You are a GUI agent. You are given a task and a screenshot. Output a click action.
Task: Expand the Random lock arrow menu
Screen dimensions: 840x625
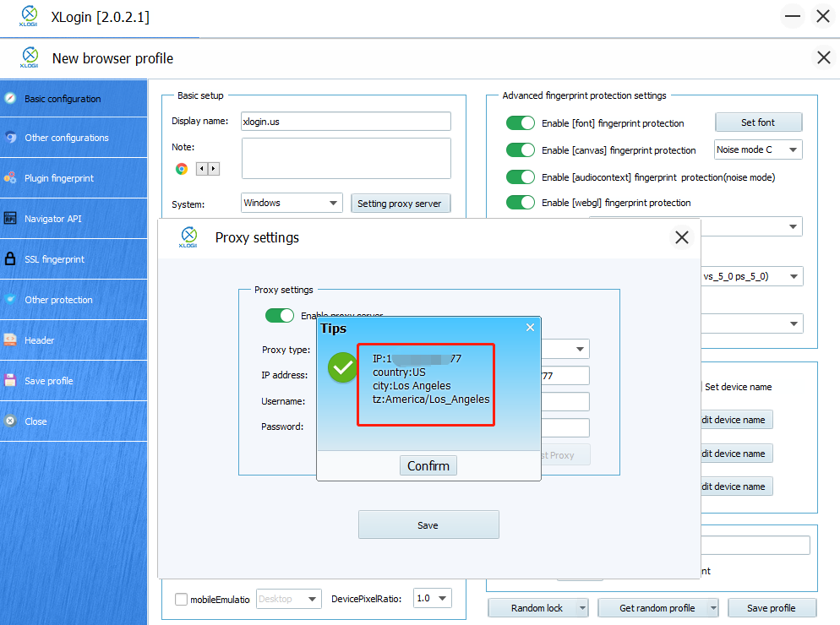pos(582,608)
